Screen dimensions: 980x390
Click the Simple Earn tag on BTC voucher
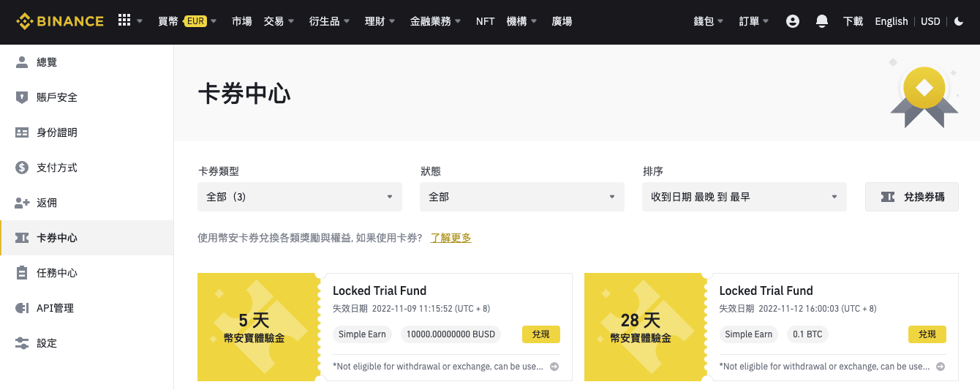click(x=749, y=334)
